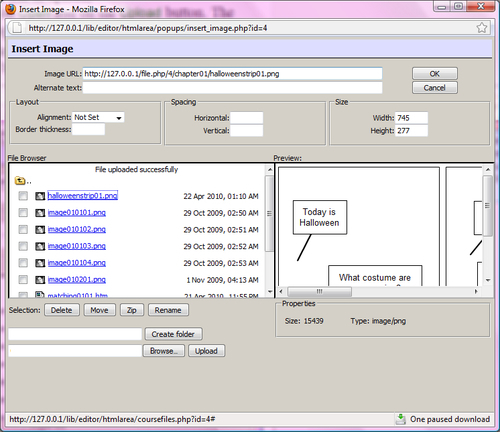Click 'Today is Halloween' in preview
Screen dimensions: 500x432
(x=319, y=217)
